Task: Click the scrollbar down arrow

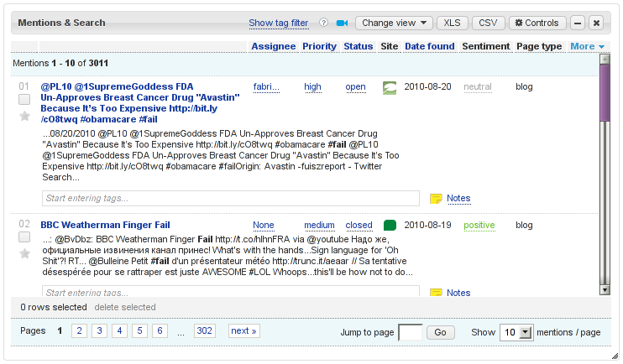Action: click(x=605, y=290)
